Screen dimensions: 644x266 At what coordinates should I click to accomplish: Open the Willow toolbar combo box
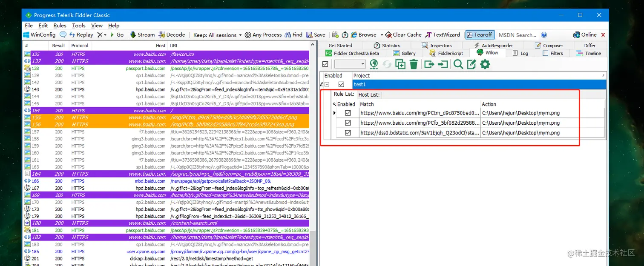point(350,64)
